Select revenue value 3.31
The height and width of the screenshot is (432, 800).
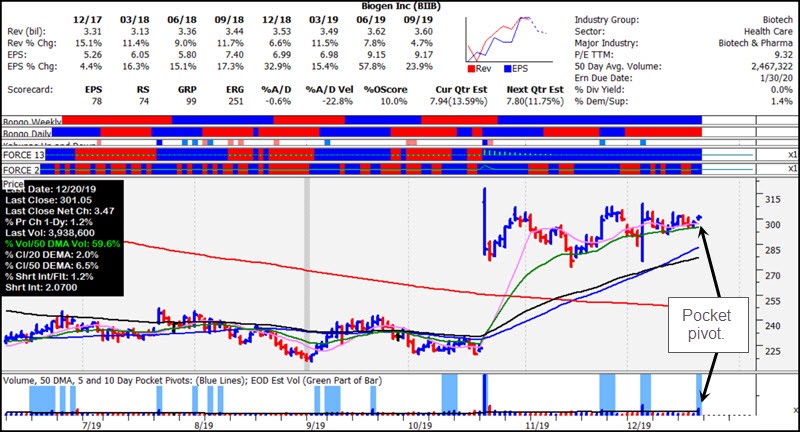pyautogui.click(x=93, y=32)
